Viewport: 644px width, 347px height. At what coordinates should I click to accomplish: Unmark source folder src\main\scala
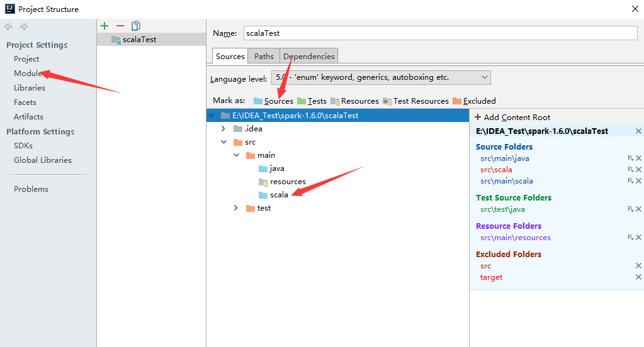tap(639, 180)
